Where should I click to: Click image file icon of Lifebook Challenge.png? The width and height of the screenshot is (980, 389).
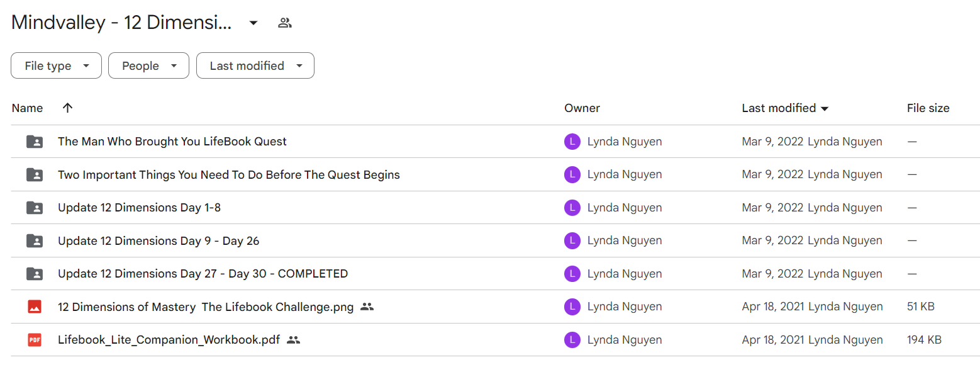[x=35, y=307]
